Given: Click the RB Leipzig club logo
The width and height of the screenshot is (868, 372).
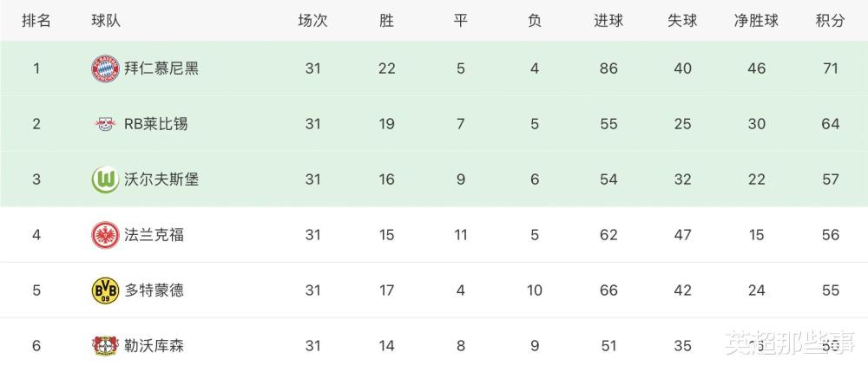Looking at the screenshot, I should [105, 124].
